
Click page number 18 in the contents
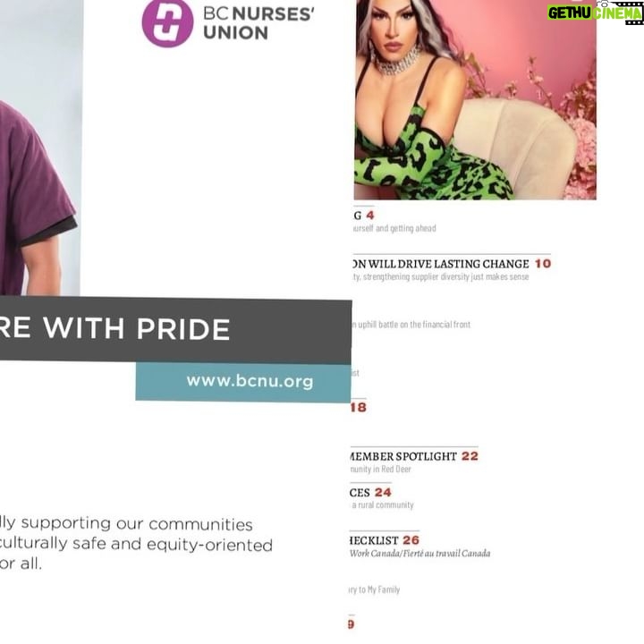tap(359, 407)
